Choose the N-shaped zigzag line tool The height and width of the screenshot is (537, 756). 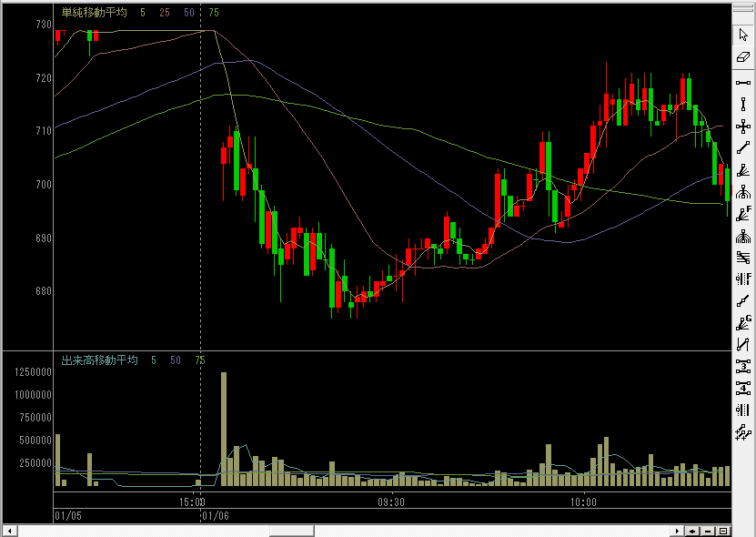[x=743, y=344]
